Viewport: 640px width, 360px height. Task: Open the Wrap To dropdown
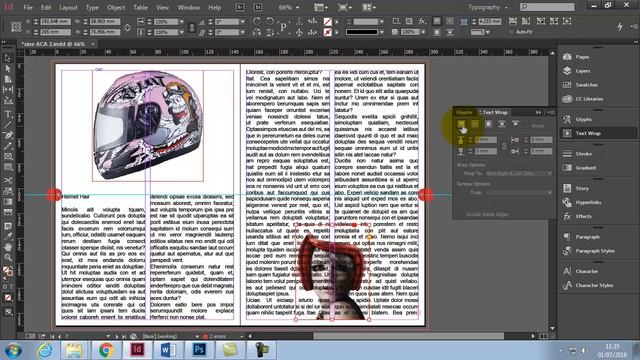coord(518,173)
